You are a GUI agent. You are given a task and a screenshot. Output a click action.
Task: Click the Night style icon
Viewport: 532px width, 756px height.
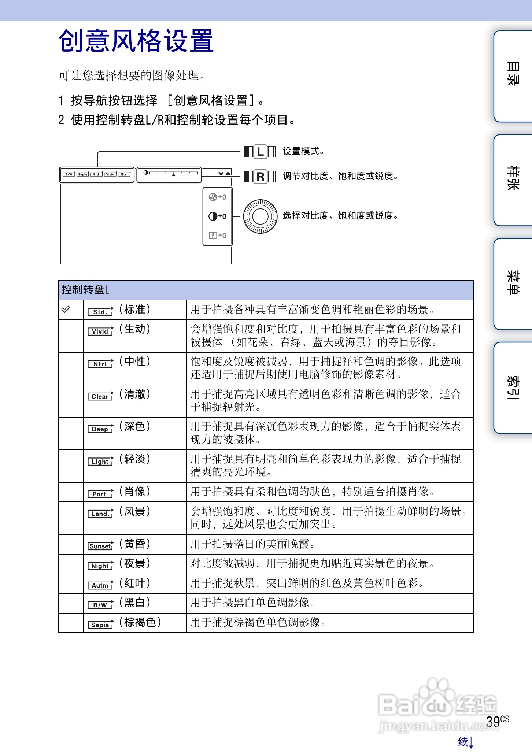pos(101,565)
